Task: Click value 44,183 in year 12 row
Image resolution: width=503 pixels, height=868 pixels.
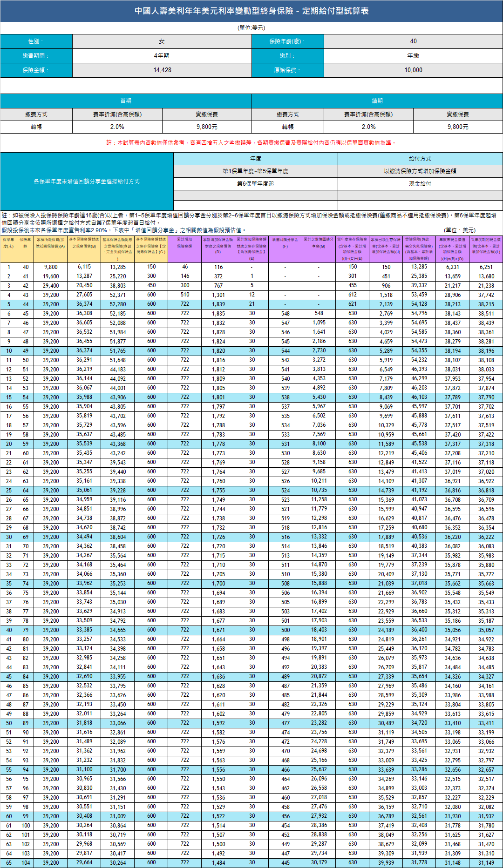Action: tap(118, 370)
